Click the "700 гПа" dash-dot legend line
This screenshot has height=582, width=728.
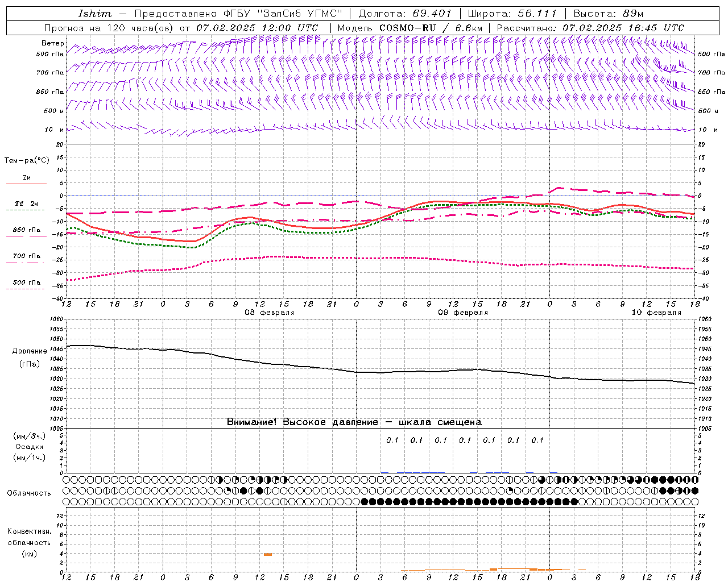[26, 263]
